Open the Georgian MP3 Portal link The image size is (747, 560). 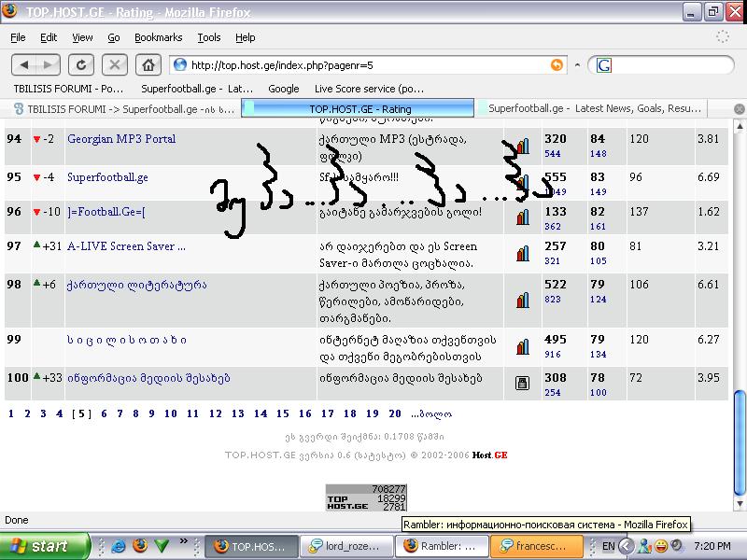(121, 139)
